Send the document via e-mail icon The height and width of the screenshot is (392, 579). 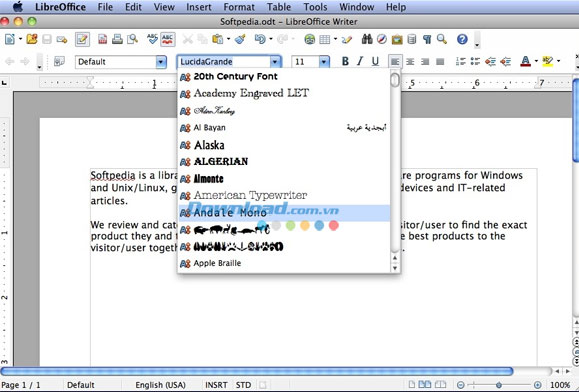click(62, 39)
